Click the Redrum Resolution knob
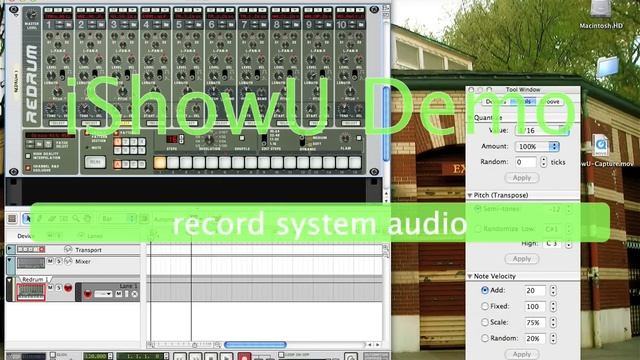The width and height of the screenshot is (640, 360). [209, 140]
